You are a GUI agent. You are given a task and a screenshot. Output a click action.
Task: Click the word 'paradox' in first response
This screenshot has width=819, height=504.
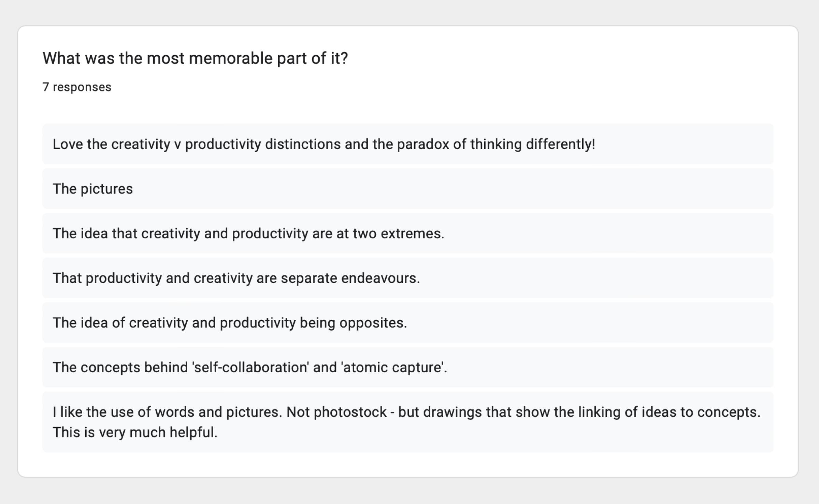click(423, 144)
